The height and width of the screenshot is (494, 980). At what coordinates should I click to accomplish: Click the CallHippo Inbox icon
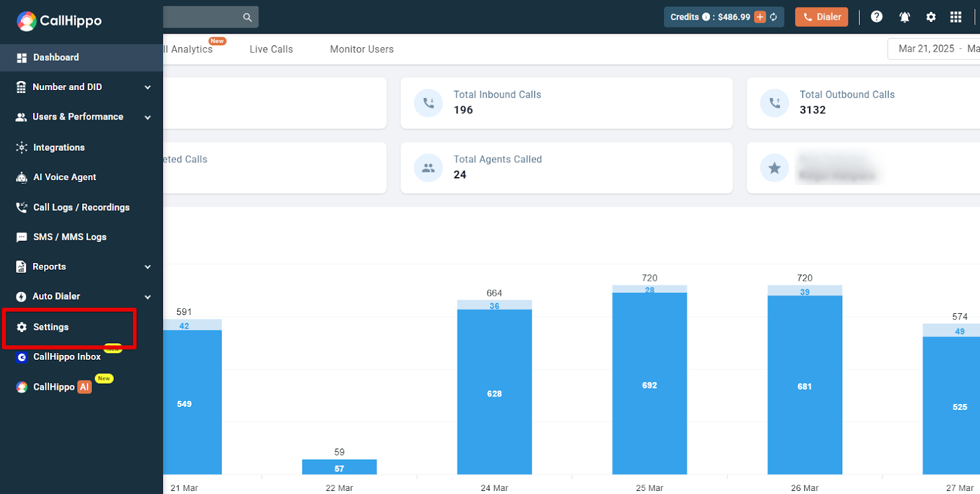click(x=21, y=357)
